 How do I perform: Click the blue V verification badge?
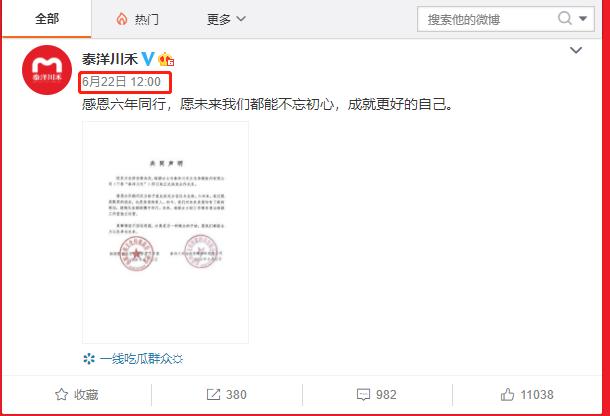(x=147, y=59)
